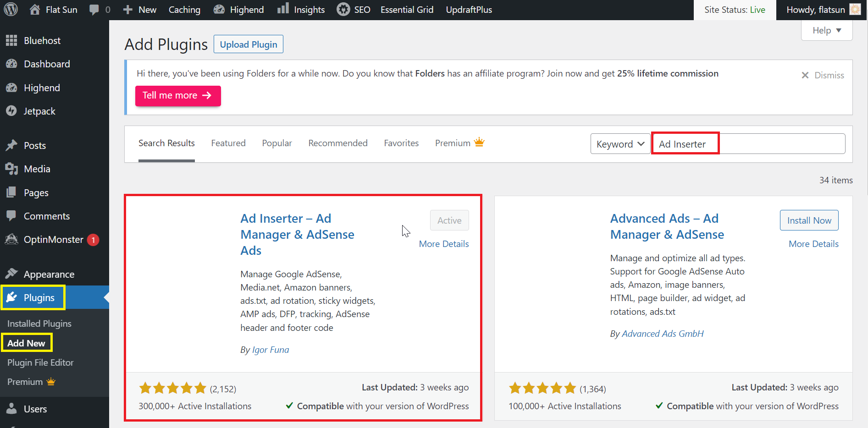Viewport: 868px width, 428px height.
Task: Switch to the Popular tab
Action: point(277,143)
